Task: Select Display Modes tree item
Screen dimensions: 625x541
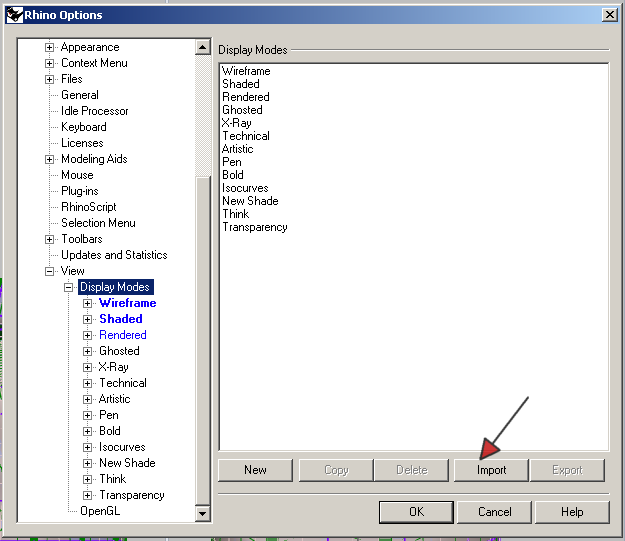Action: tap(115, 287)
